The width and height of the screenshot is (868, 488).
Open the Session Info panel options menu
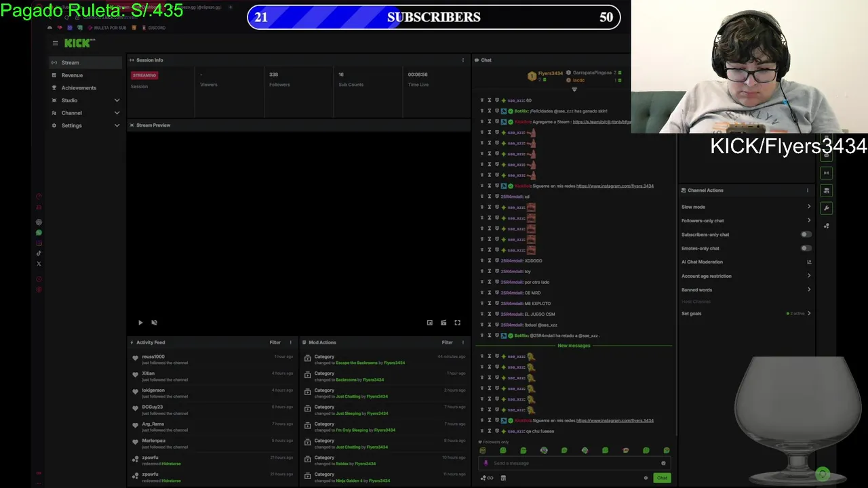[463, 60]
